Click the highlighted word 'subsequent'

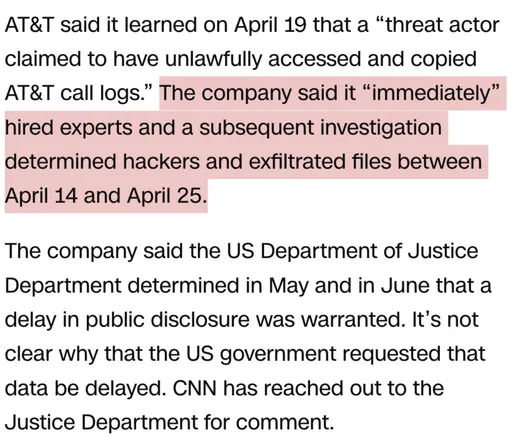tap(256, 128)
